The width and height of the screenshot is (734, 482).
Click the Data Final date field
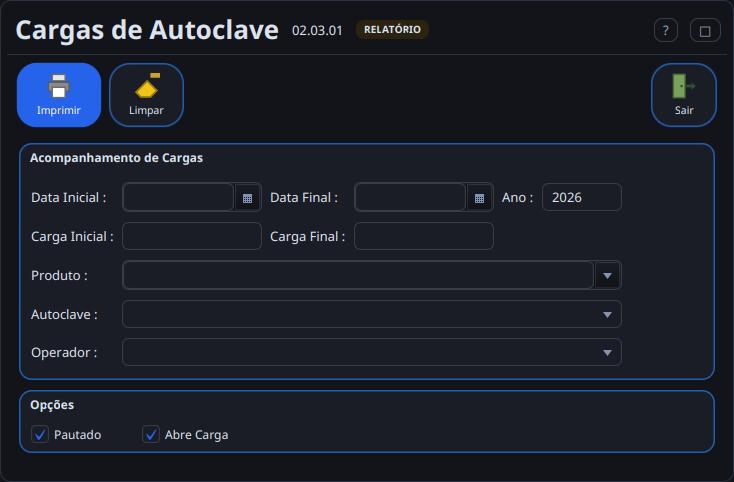410,197
